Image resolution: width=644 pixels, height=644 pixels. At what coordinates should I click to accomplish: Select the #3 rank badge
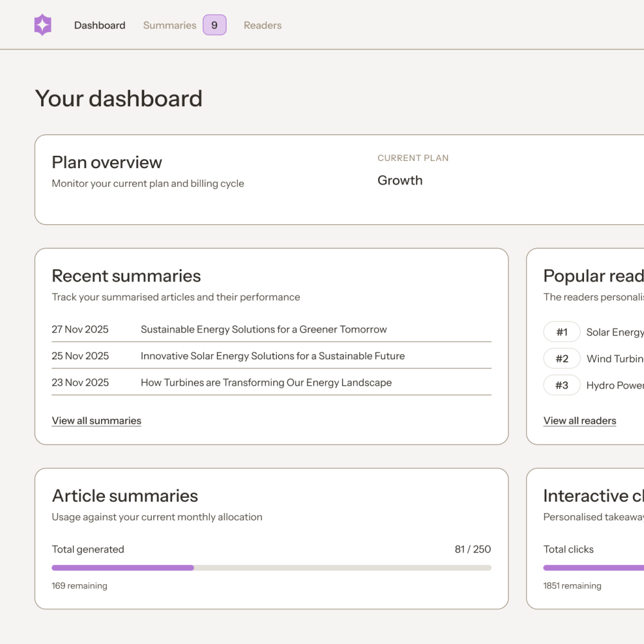point(562,386)
